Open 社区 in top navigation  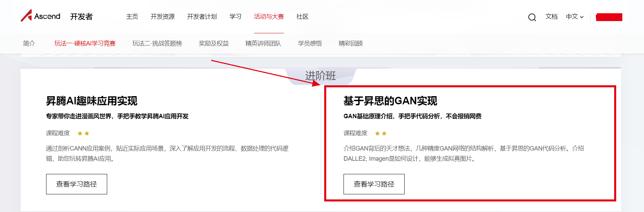click(302, 17)
